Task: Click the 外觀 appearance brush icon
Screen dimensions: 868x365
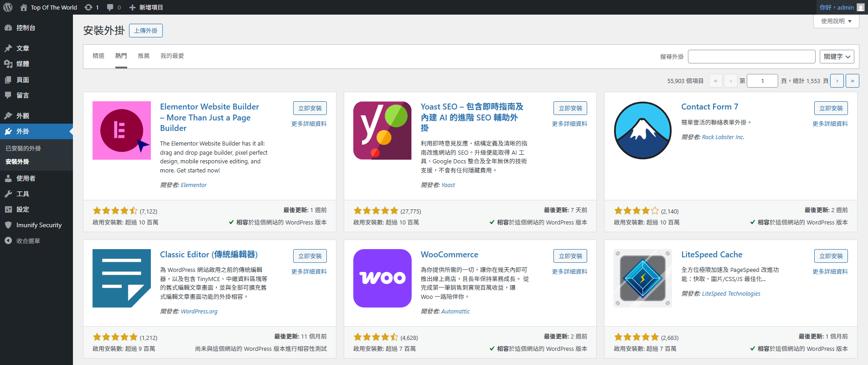Action: [x=8, y=115]
